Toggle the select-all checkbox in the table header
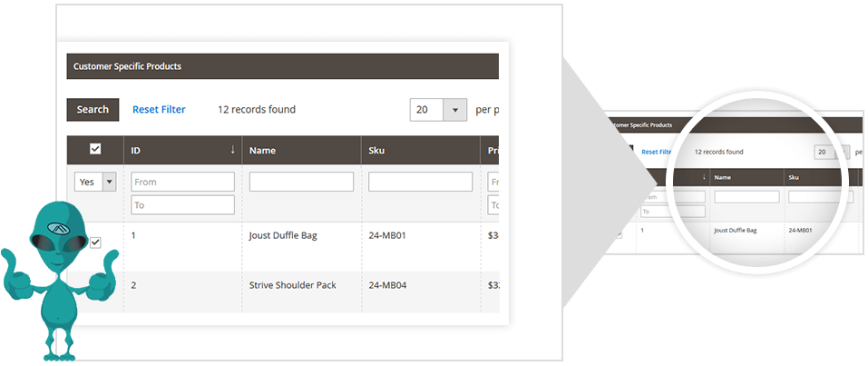 pyautogui.click(x=95, y=150)
